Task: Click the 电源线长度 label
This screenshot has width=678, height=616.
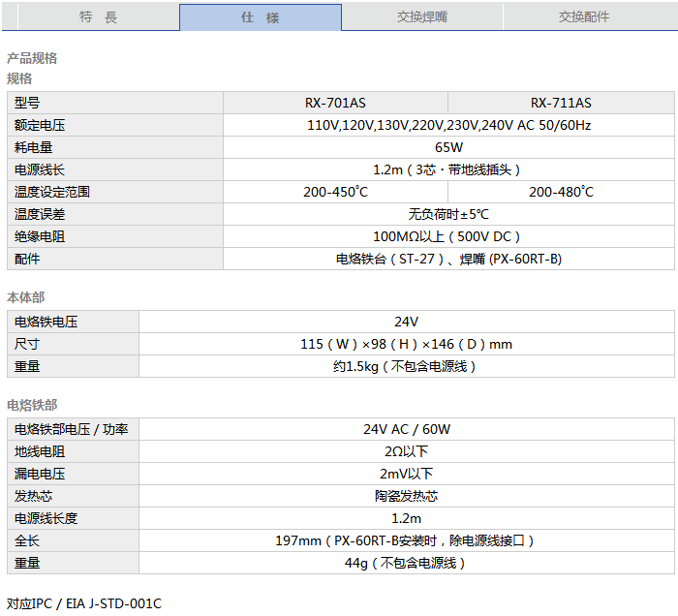Action: coord(73,518)
